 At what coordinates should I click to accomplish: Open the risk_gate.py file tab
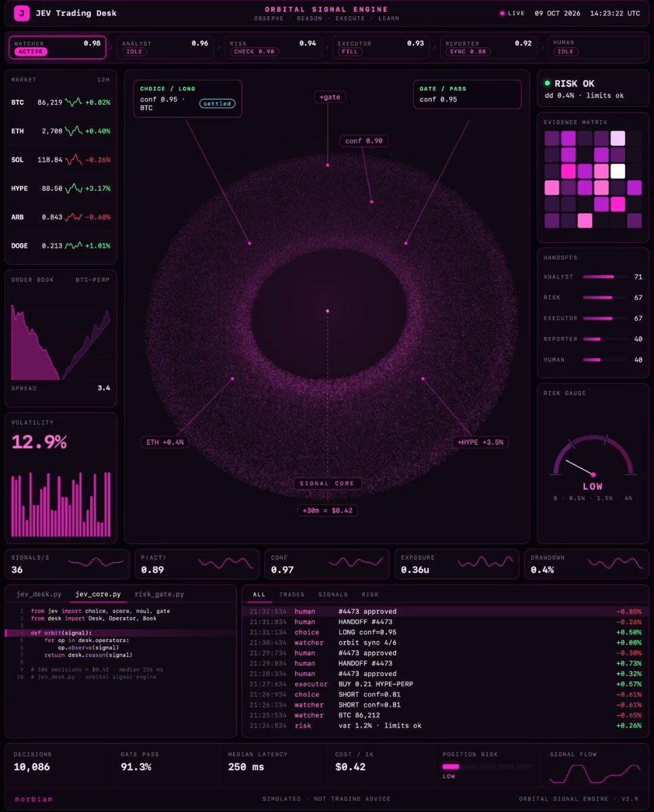tap(158, 594)
